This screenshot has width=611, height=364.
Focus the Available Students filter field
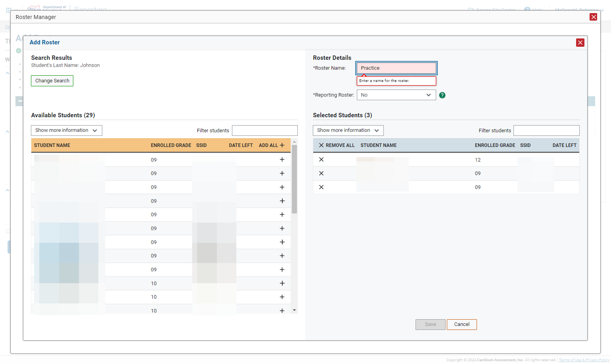pyautogui.click(x=264, y=130)
